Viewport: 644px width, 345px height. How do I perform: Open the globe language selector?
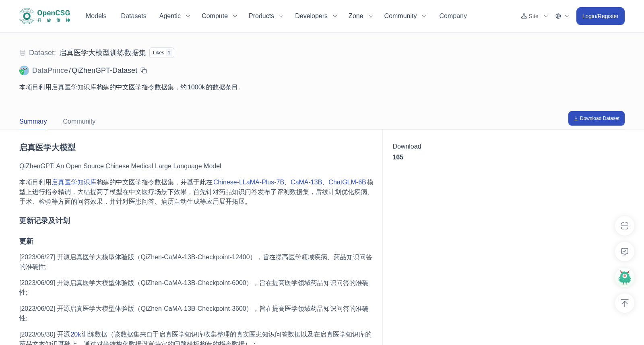(558, 16)
